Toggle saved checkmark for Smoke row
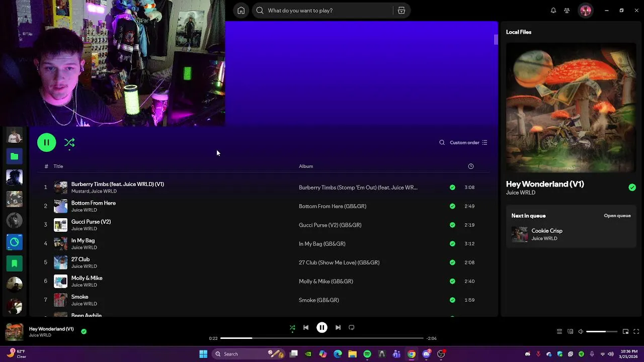The height and width of the screenshot is (362, 644). (x=452, y=300)
